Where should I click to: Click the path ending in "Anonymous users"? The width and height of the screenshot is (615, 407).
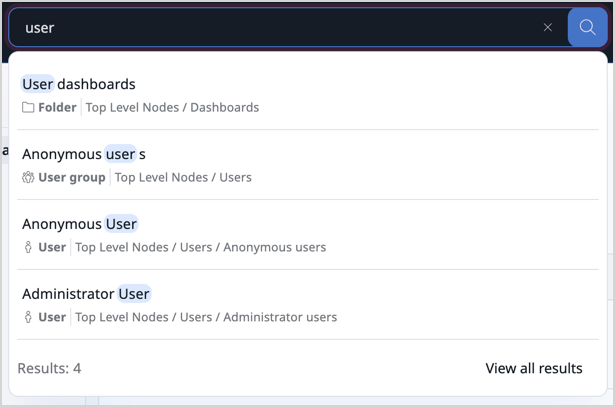[200, 247]
